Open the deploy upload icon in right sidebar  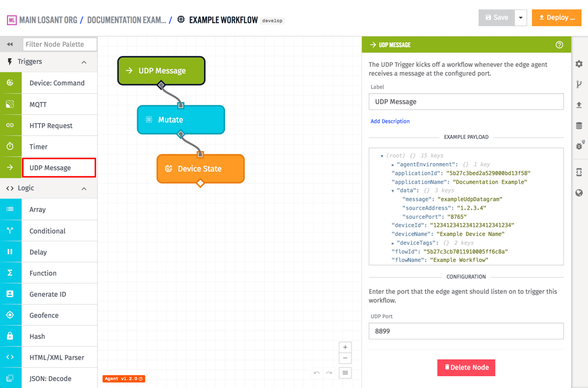579,105
